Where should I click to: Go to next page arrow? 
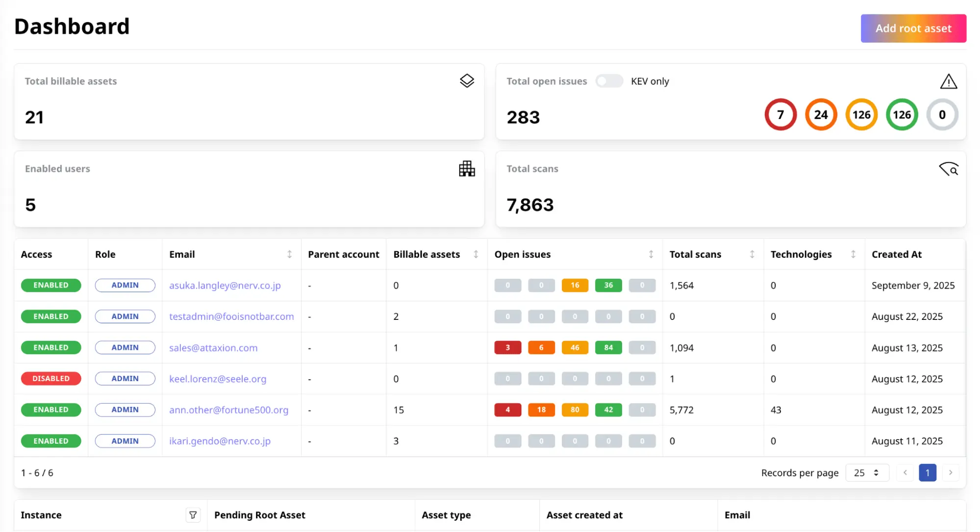[950, 473]
